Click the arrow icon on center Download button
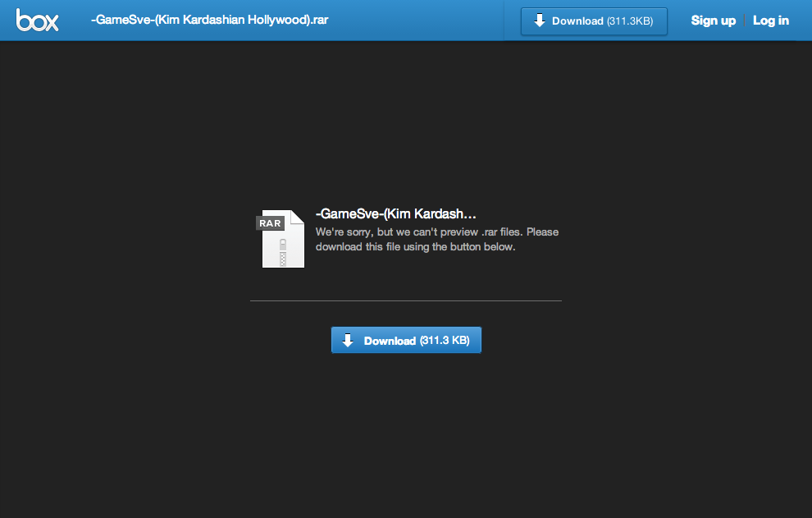812x518 pixels. pos(348,340)
